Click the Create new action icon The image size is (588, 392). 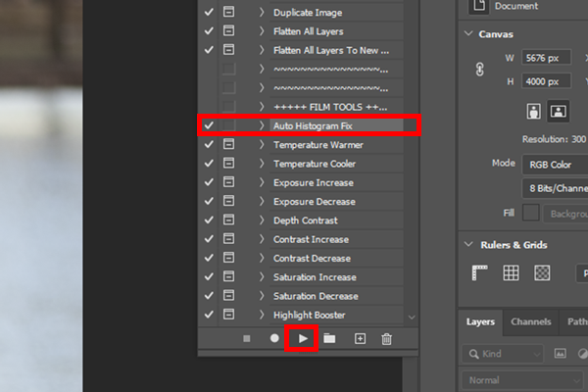click(x=360, y=338)
